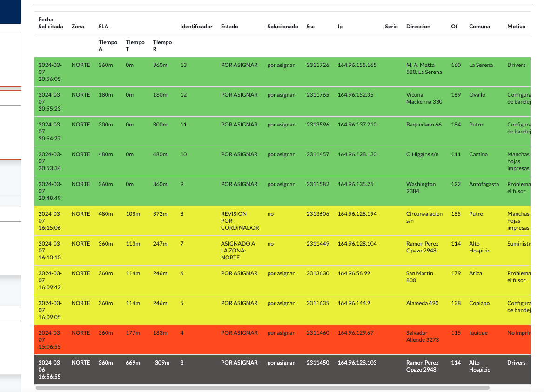The image size is (544, 392).
Task: Select IP address 164.96.155.165
Action: pyautogui.click(x=357, y=65)
